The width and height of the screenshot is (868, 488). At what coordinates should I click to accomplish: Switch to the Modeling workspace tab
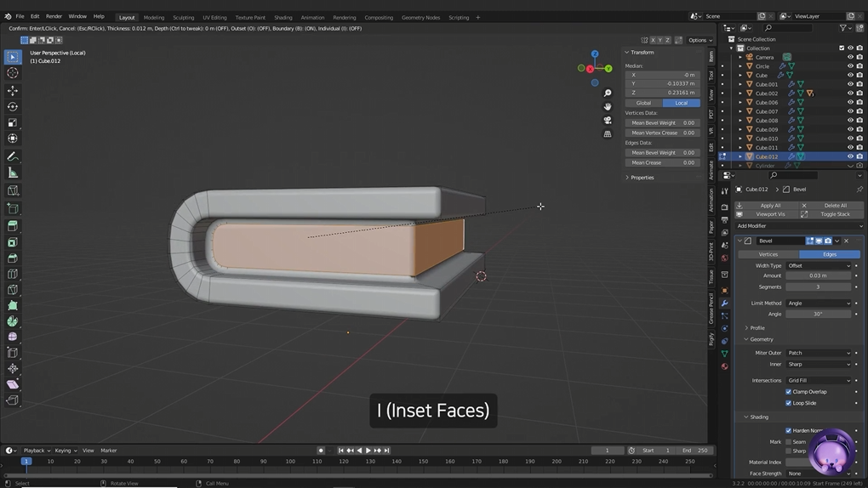click(x=154, y=17)
